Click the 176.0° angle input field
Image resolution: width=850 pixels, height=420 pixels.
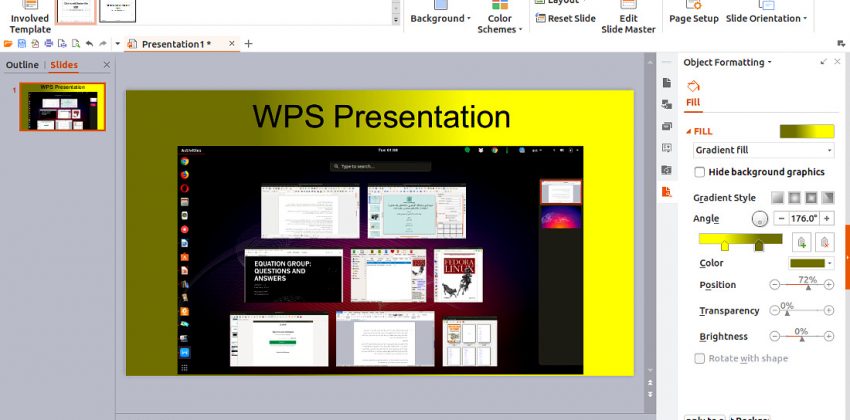[x=803, y=218]
